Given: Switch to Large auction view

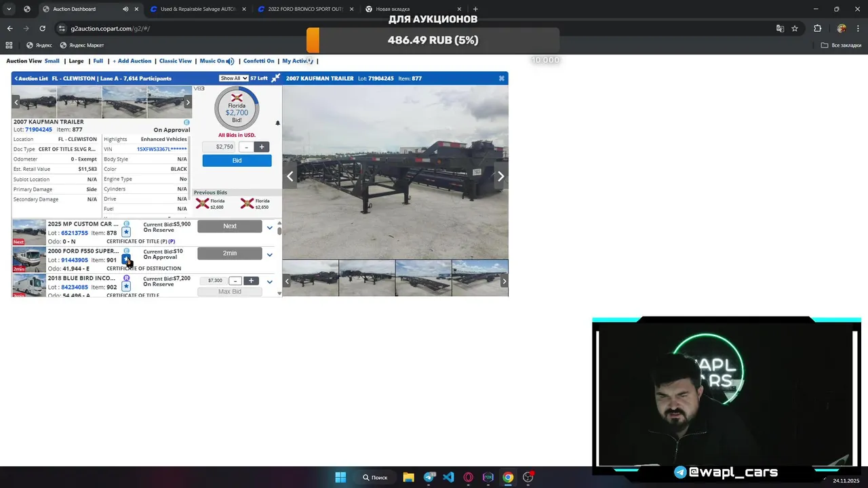Looking at the screenshot, I should [77, 61].
